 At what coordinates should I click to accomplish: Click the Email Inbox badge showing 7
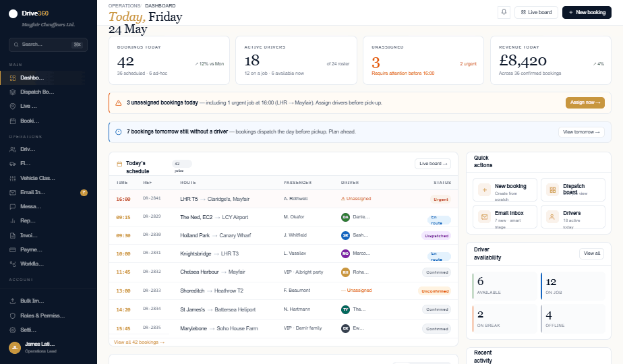coord(84,193)
